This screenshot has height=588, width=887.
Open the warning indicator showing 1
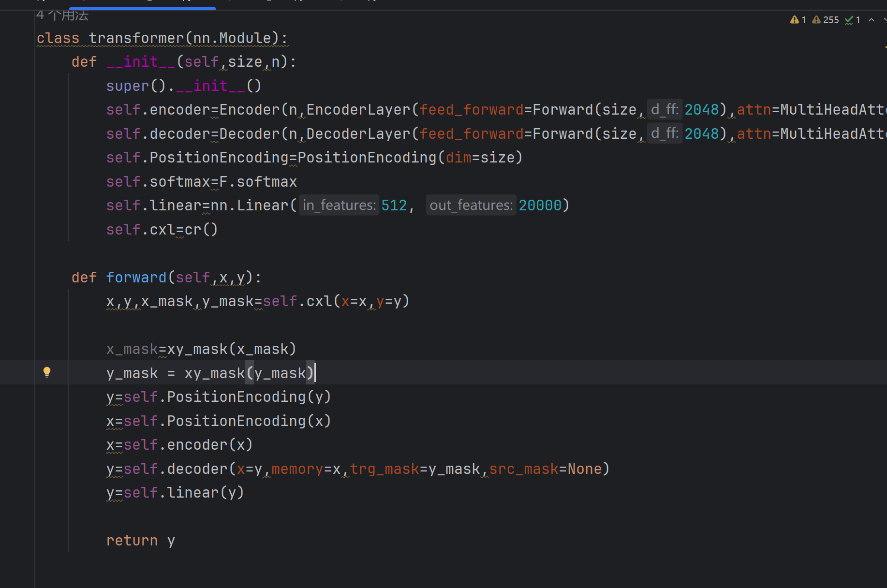[x=798, y=20]
